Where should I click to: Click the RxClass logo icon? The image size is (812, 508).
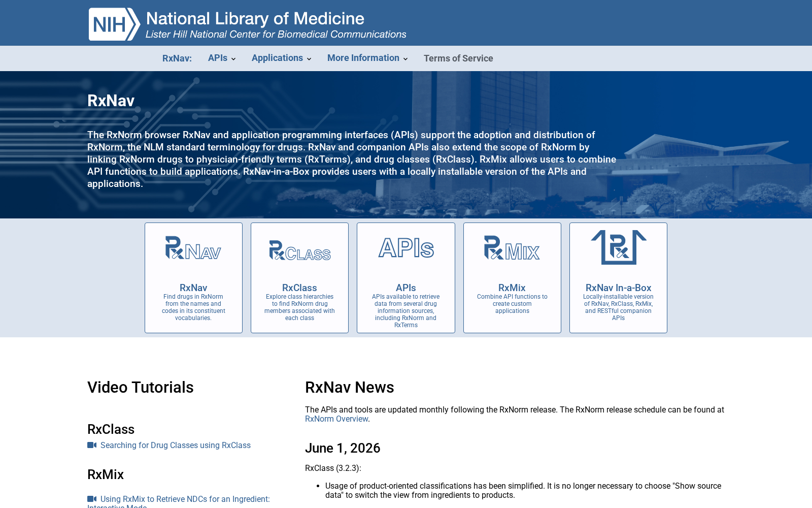pyautogui.click(x=299, y=250)
